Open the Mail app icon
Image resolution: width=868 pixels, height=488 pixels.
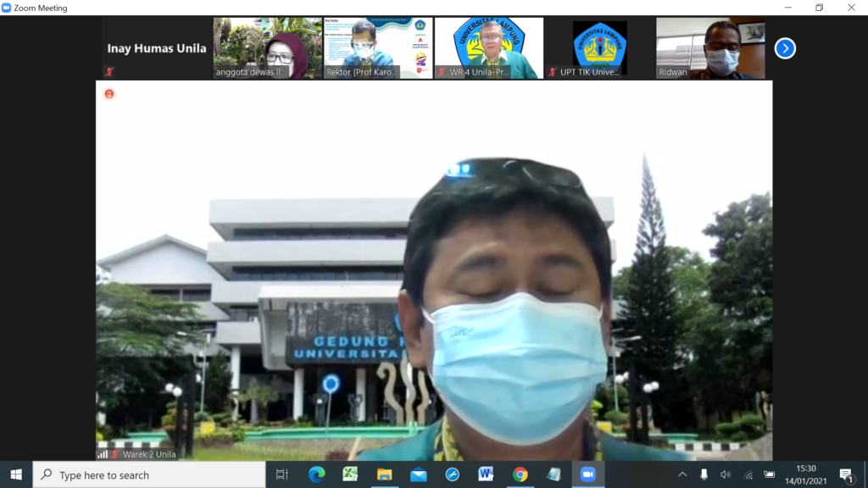(418, 474)
